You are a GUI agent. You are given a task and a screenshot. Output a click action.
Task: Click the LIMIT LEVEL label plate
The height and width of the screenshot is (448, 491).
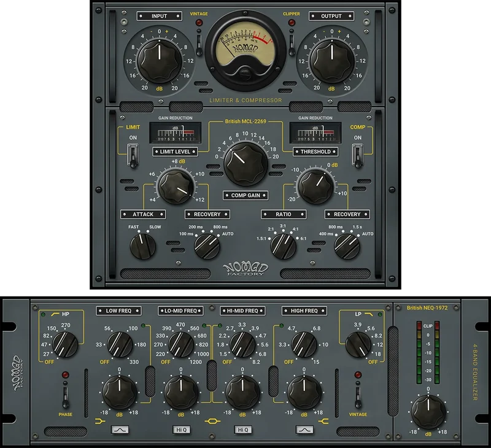pyautogui.click(x=175, y=152)
